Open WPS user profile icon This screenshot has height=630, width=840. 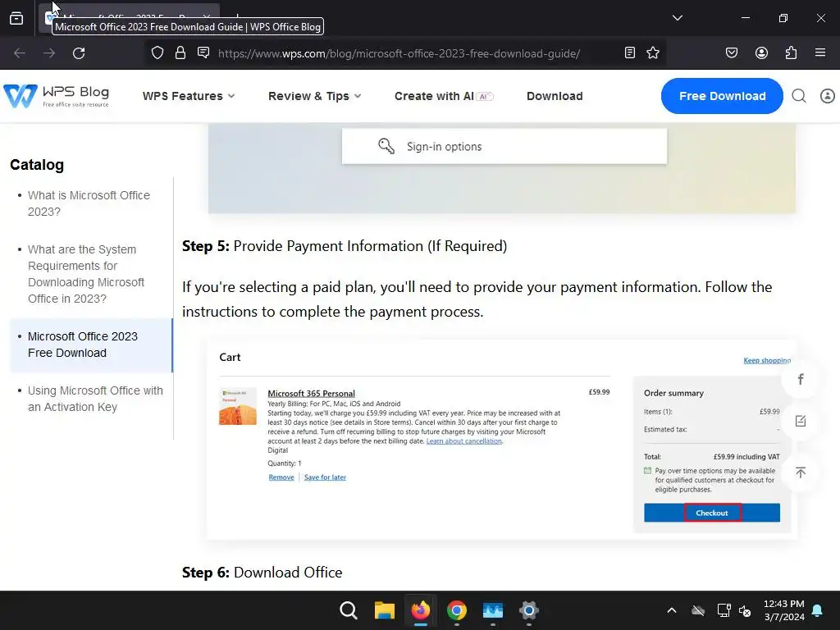click(x=828, y=96)
